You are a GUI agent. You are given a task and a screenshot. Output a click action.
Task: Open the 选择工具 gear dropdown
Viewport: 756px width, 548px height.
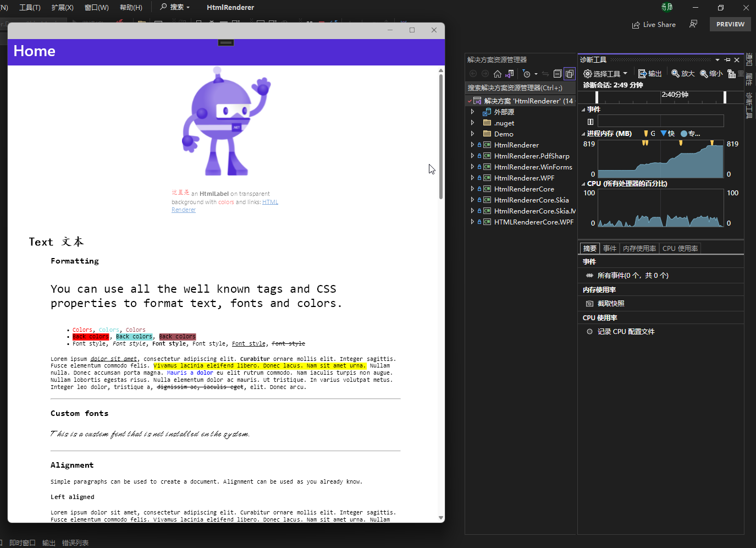[605, 74]
